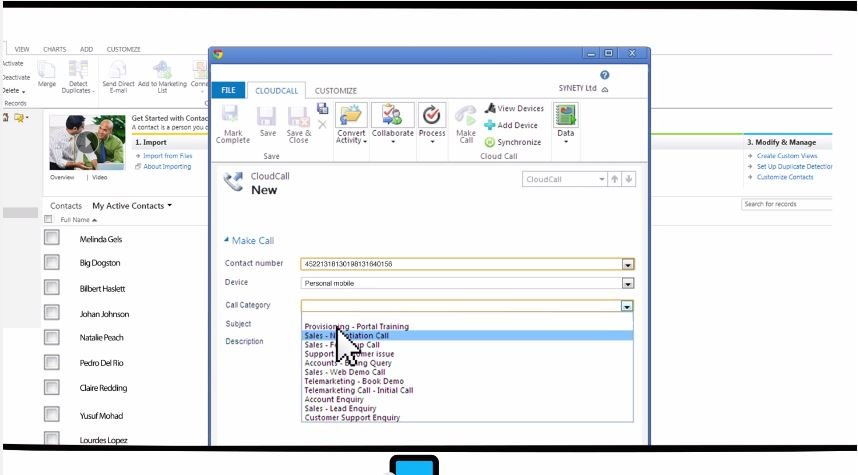858x475 pixels.
Task: Open the CloudCall form selector dropdown
Action: pyautogui.click(x=602, y=179)
